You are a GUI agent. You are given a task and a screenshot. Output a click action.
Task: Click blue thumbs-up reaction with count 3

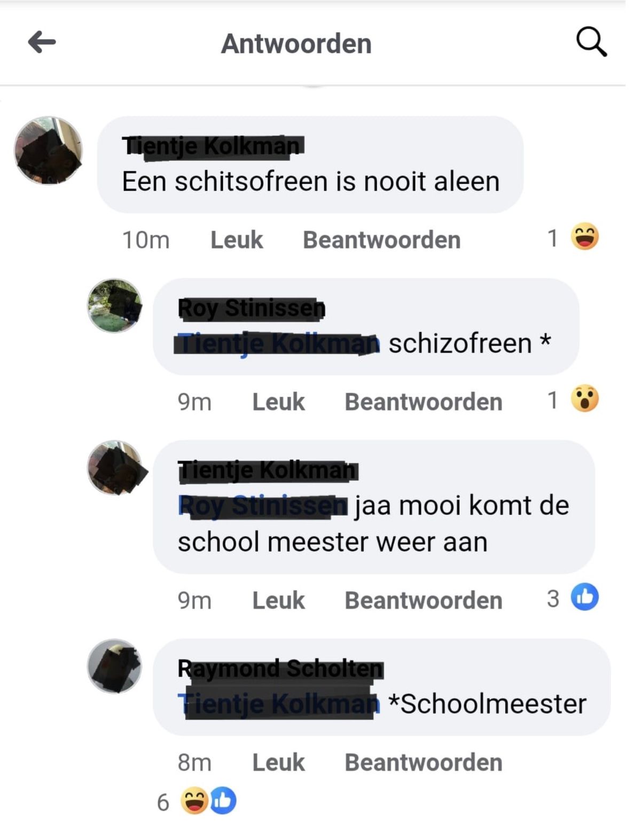point(585,597)
